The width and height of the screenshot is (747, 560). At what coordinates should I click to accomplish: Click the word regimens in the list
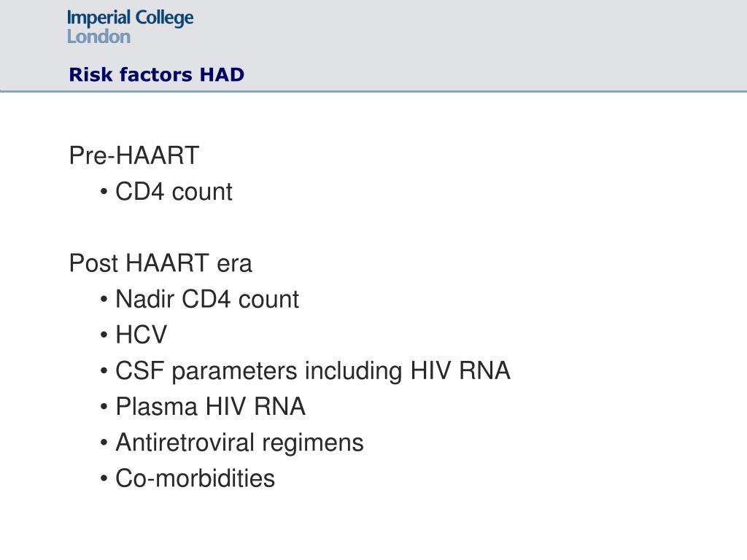pyautogui.click(x=313, y=444)
